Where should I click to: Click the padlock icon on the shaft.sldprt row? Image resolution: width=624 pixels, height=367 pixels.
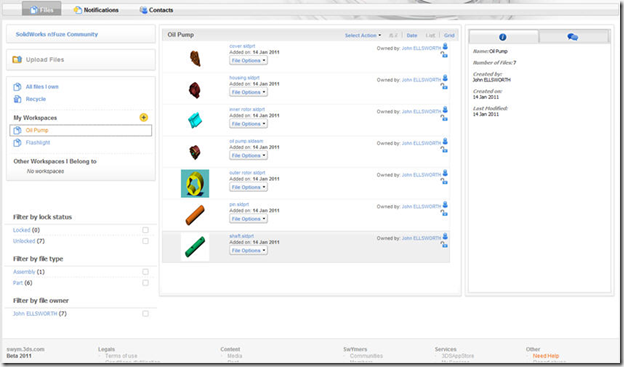tap(444, 244)
